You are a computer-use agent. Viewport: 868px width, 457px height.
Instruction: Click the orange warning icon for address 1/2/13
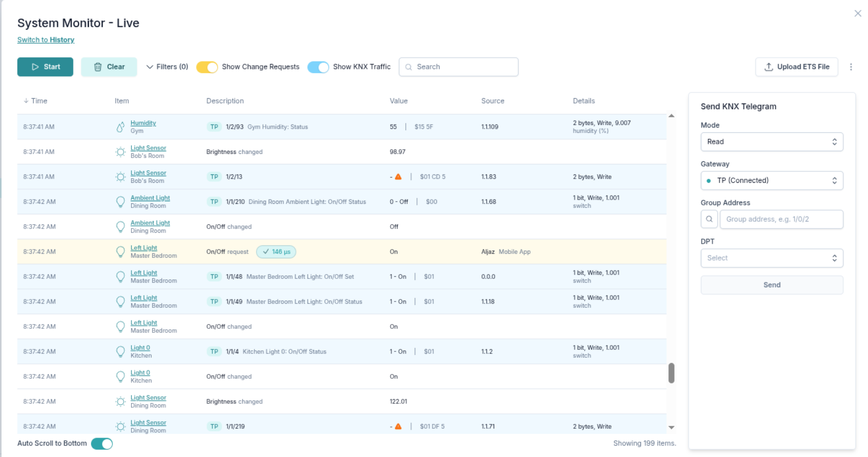398,177
